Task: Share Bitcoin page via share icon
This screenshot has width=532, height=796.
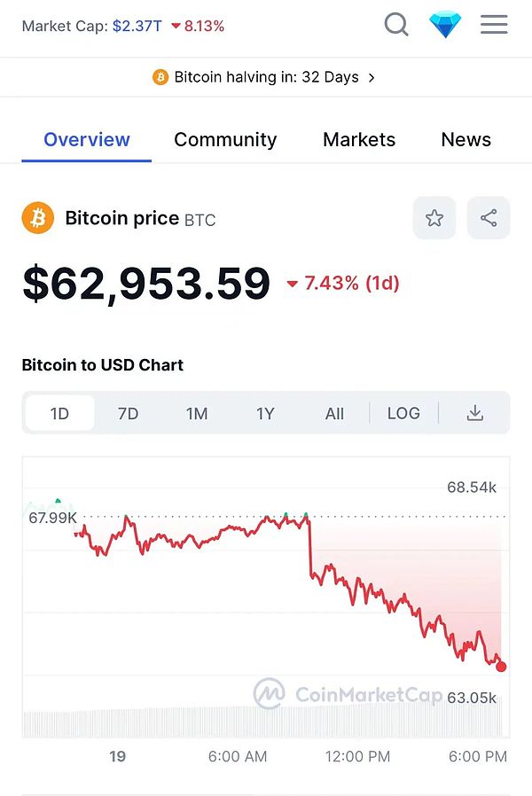Action: click(x=489, y=218)
